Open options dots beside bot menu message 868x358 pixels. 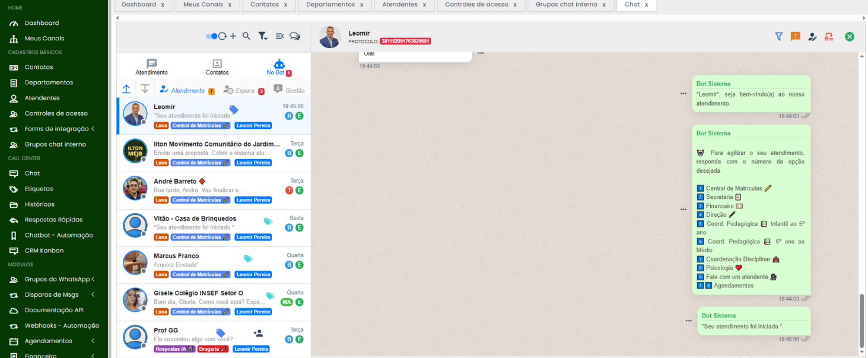683,210
